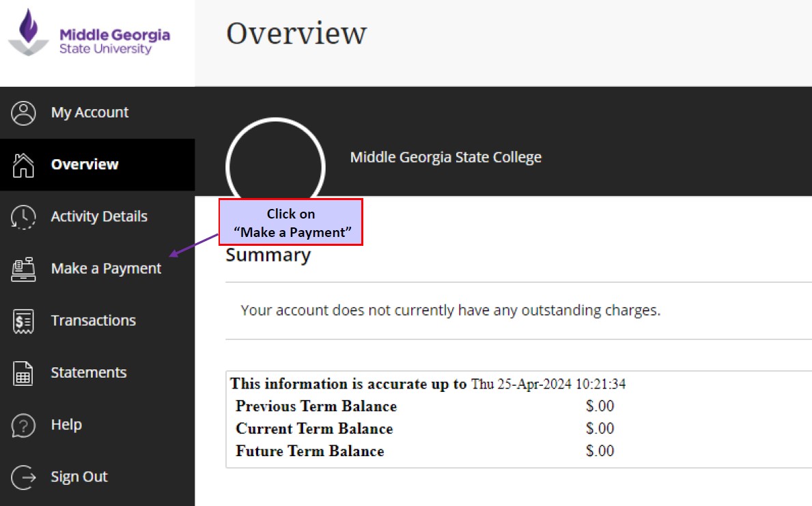Screen dimensions: 812x506
Task: Open the Activity Details clock icon
Action: 23,217
